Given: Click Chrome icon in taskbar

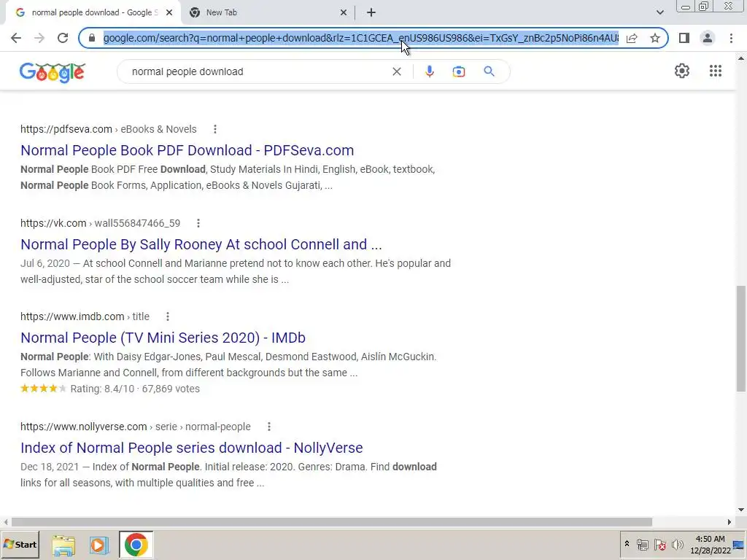Looking at the screenshot, I should 136,545.
